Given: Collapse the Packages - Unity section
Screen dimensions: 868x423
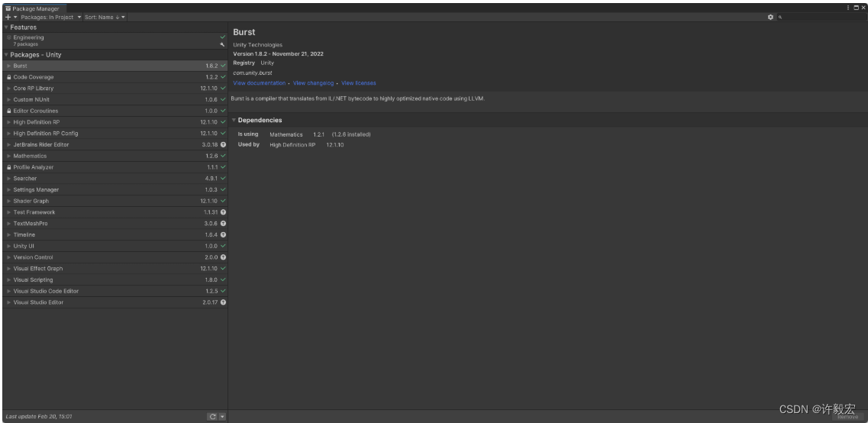Looking at the screenshot, I should point(6,55).
